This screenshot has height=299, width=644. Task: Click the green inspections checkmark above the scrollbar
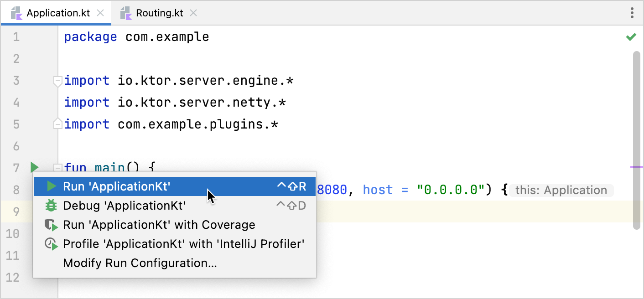click(632, 37)
